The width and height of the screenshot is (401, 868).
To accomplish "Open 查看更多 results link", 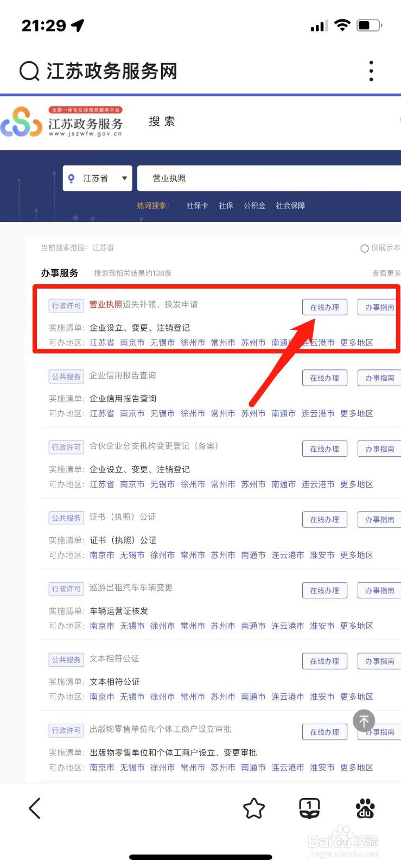I will tap(386, 273).
